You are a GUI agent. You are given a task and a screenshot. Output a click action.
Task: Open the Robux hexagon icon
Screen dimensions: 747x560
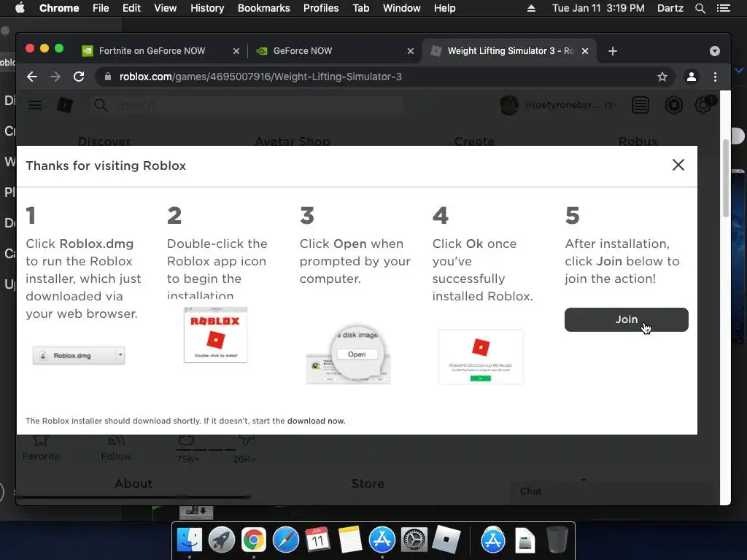point(673,105)
